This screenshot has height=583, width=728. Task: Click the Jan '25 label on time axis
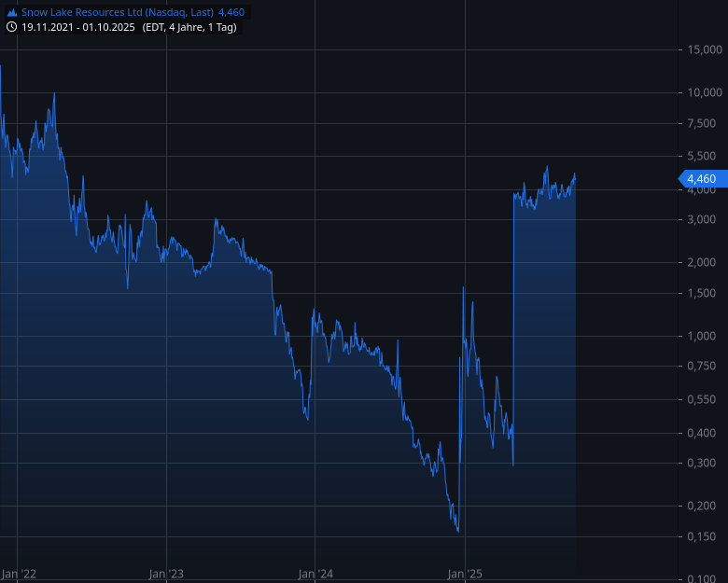click(464, 574)
